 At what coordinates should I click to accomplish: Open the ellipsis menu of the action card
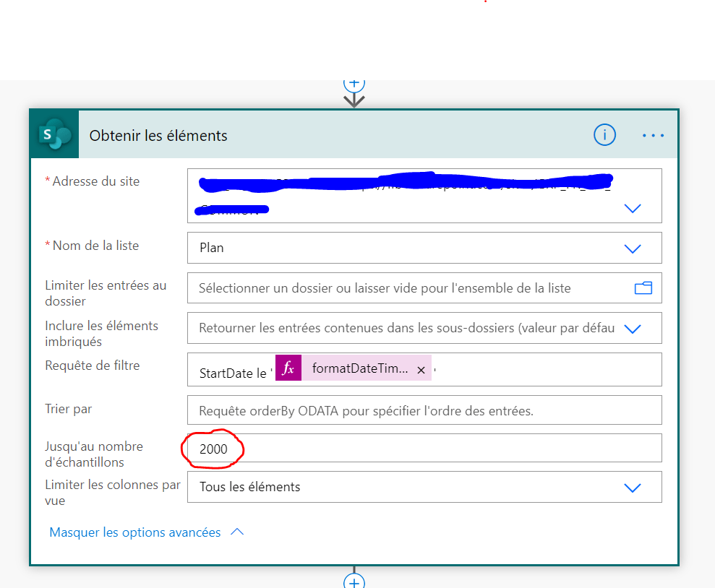[x=653, y=135]
